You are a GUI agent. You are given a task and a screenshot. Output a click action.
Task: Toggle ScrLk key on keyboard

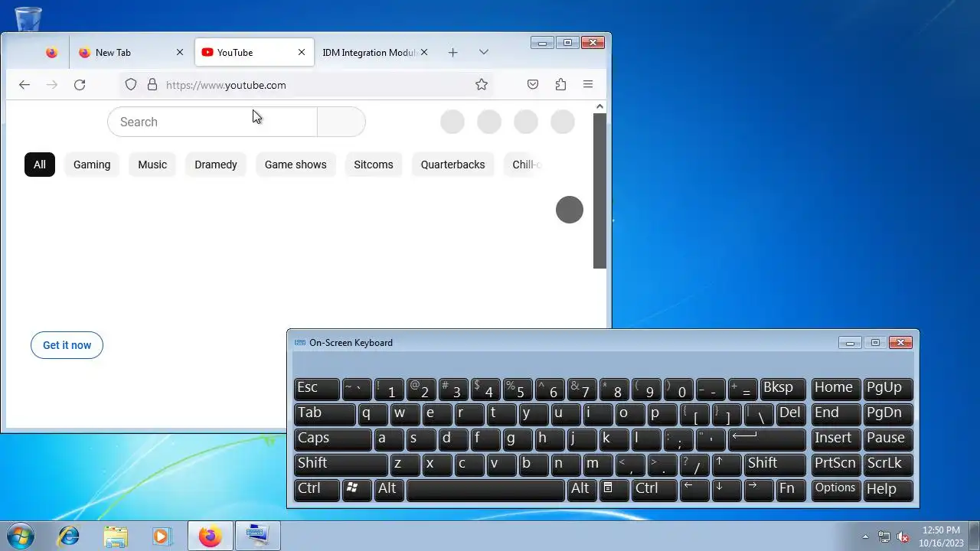[x=888, y=465]
